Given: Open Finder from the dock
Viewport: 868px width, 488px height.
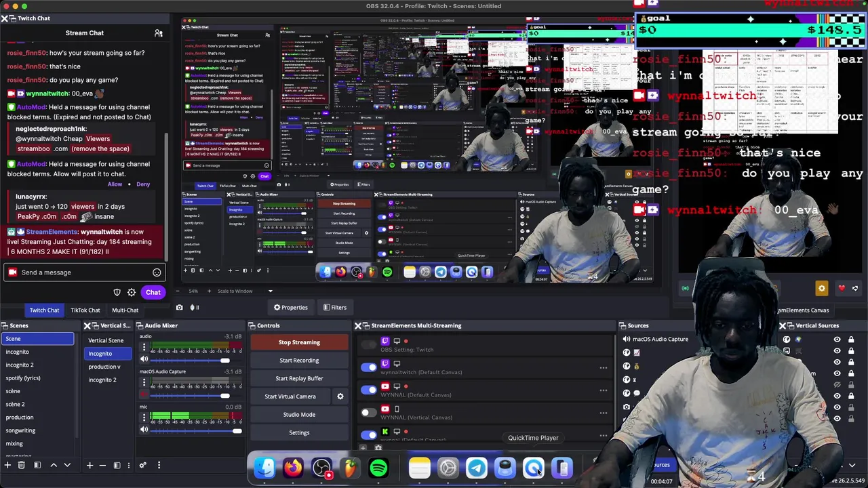Looking at the screenshot, I should 264,468.
